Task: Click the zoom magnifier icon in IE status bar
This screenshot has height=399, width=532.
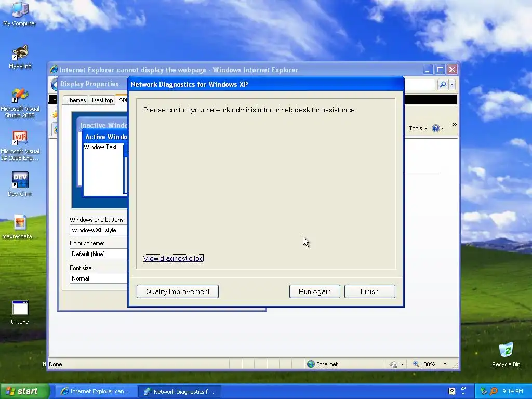Action: pos(416,364)
